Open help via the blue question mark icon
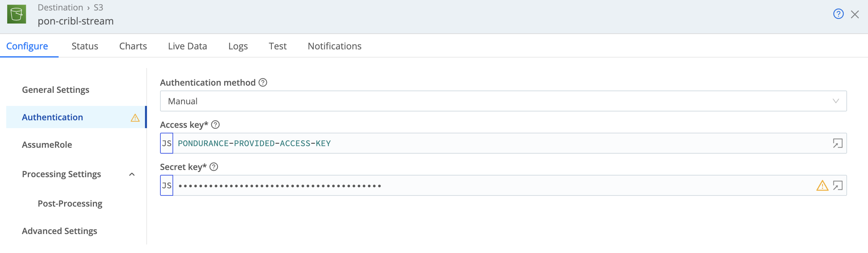Image resolution: width=868 pixels, height=253 pixels. click(838, 14)
